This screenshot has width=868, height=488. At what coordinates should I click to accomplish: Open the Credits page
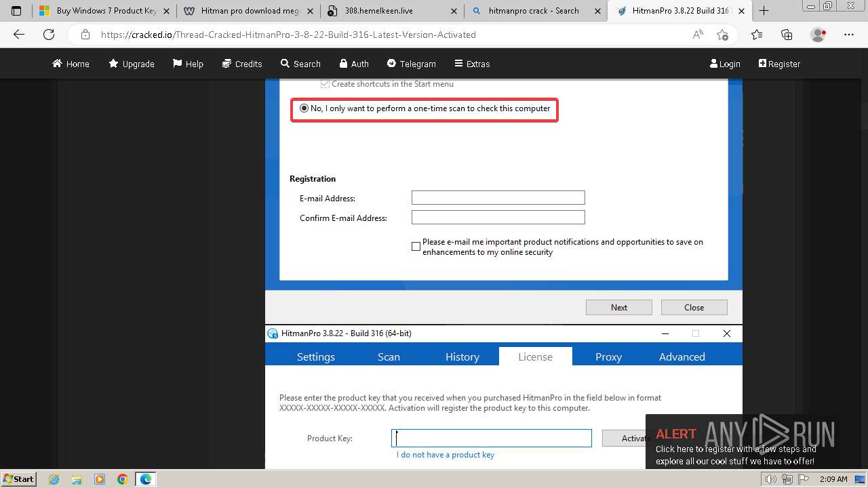pos(242,64)
